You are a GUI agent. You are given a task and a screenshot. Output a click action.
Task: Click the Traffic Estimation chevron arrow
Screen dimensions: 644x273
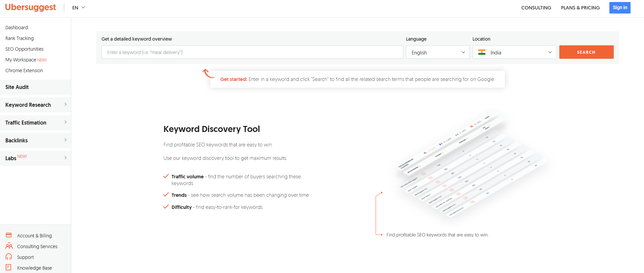pos(66,122)
